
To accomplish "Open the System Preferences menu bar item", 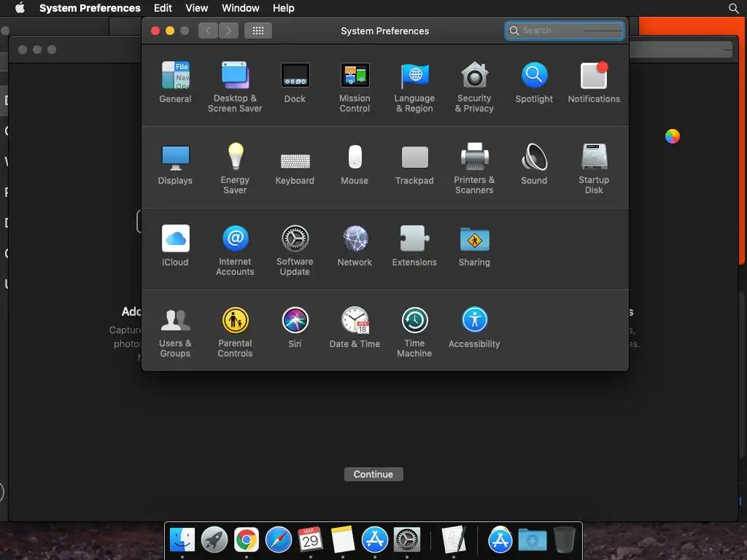I will pyautogui.click(x=90, y=8).
